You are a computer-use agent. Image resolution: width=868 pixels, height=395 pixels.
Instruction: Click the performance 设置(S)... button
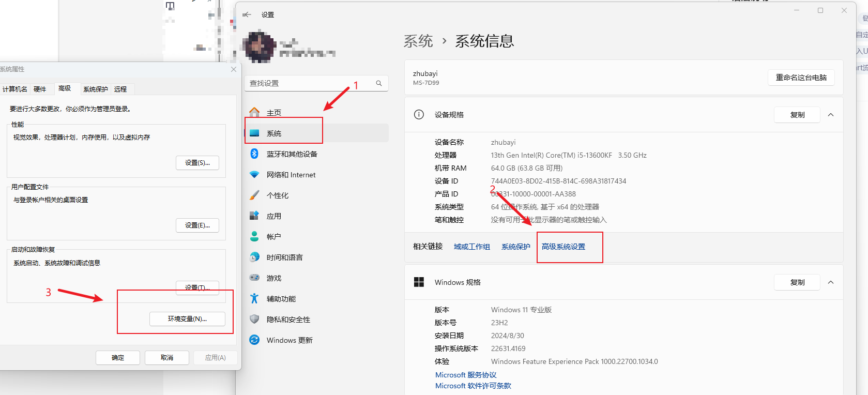(197, 162)
